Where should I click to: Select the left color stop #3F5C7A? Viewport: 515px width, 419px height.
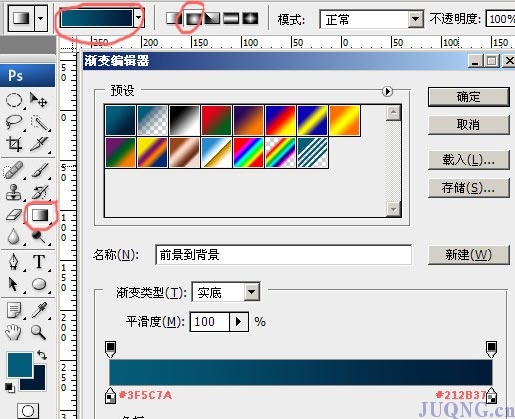pyautogui.click(x=110, y=395)
